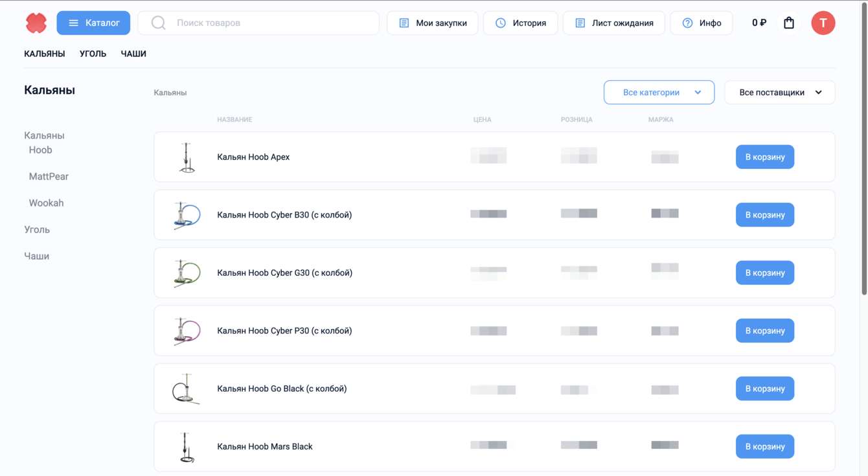This screenshot has width=868, height=476.
Task: Select MattPear in the sidebar categories
Action: click(x=49, y=176)
